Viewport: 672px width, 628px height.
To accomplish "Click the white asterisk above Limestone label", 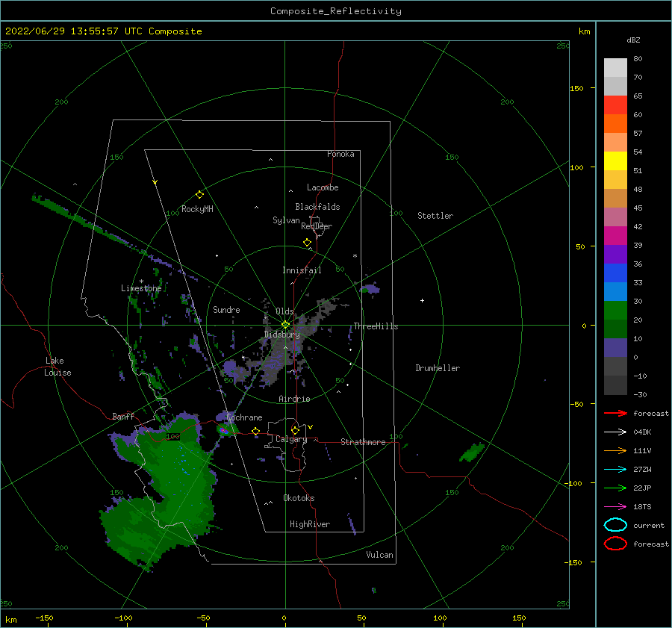I will 141,282.
